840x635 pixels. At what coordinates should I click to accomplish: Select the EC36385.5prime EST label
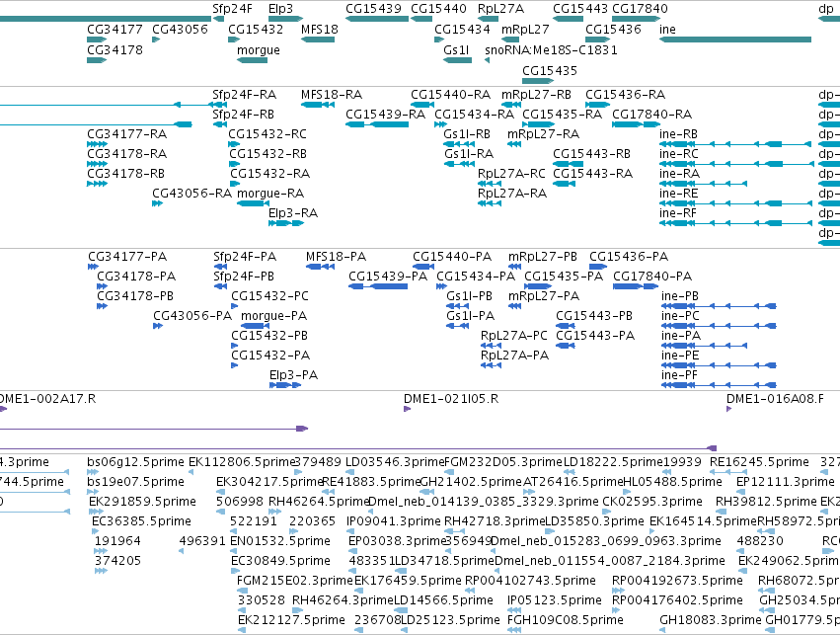pyautogui.click(x=141, y=521)
